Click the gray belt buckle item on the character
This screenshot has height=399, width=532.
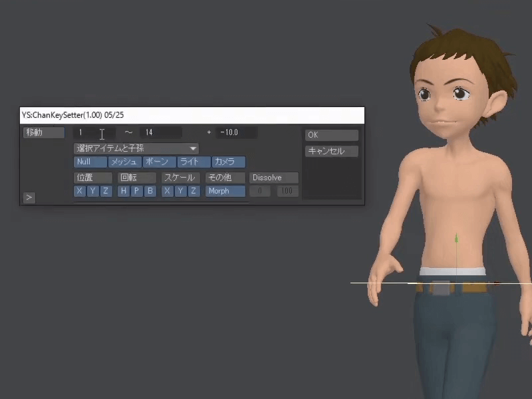pyautogui.click(x=441, y=288)
